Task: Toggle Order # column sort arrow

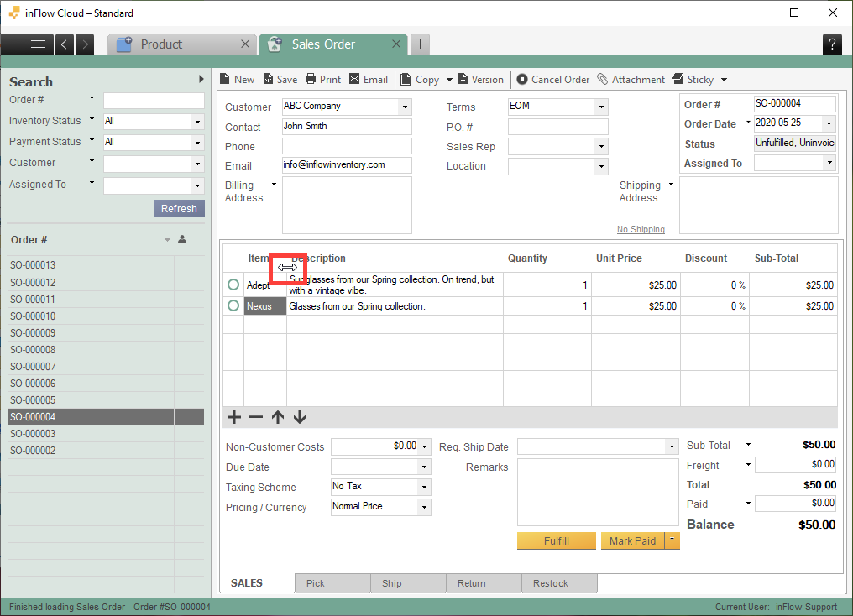Action: click(167, 240)
